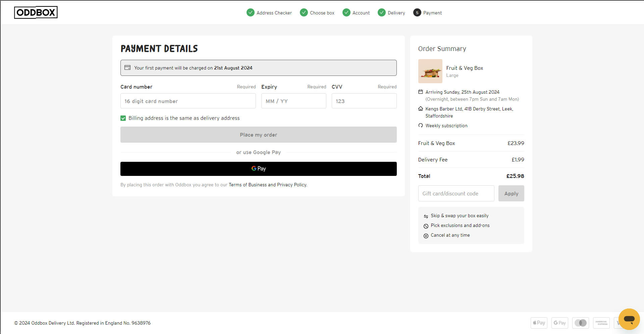Uncheck billing address same as delivery
Screen dimensions: 644x334
click(x=123, y=118)
